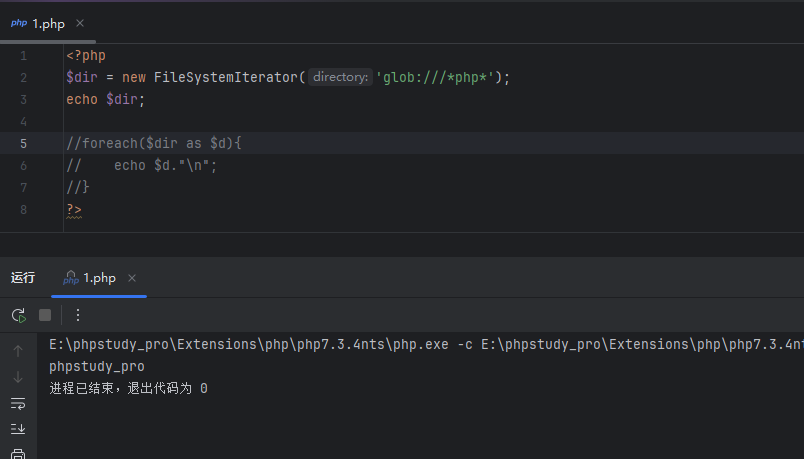This screenshot has width=804, height=459.
Task: Click the 'phpstudy_pro' output line
Action: tap(97, 366)
